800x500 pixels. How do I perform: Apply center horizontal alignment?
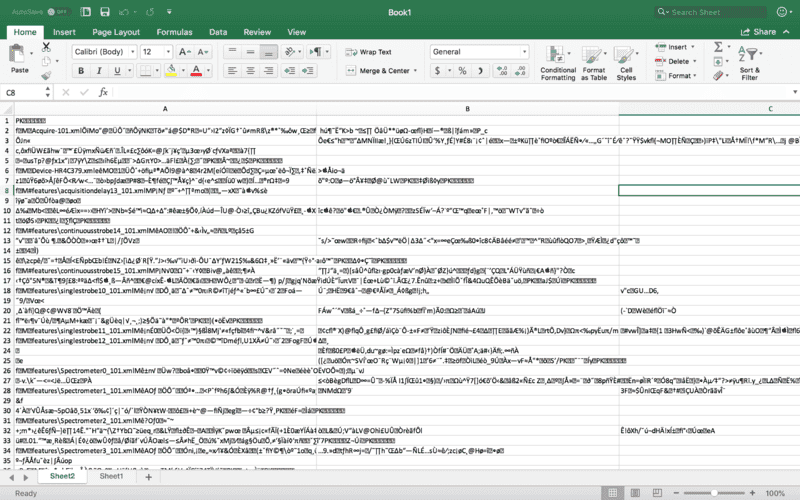click(249, 71)
